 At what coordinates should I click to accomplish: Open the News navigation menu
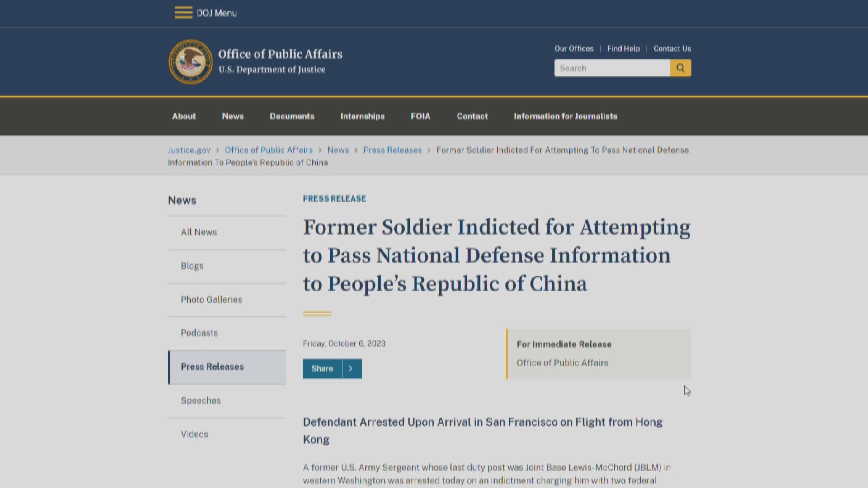[x=232, y=116]
